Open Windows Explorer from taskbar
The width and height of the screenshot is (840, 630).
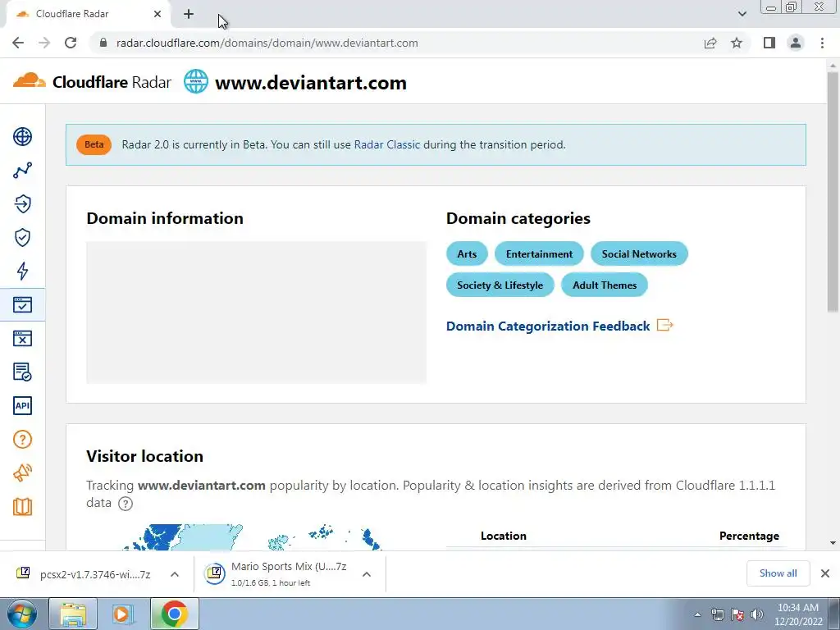click(73, 614)
